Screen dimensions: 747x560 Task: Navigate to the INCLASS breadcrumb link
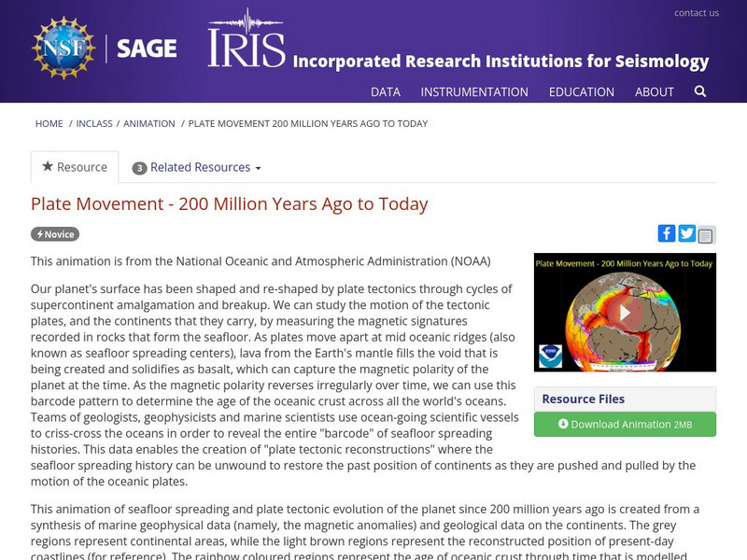95,122
